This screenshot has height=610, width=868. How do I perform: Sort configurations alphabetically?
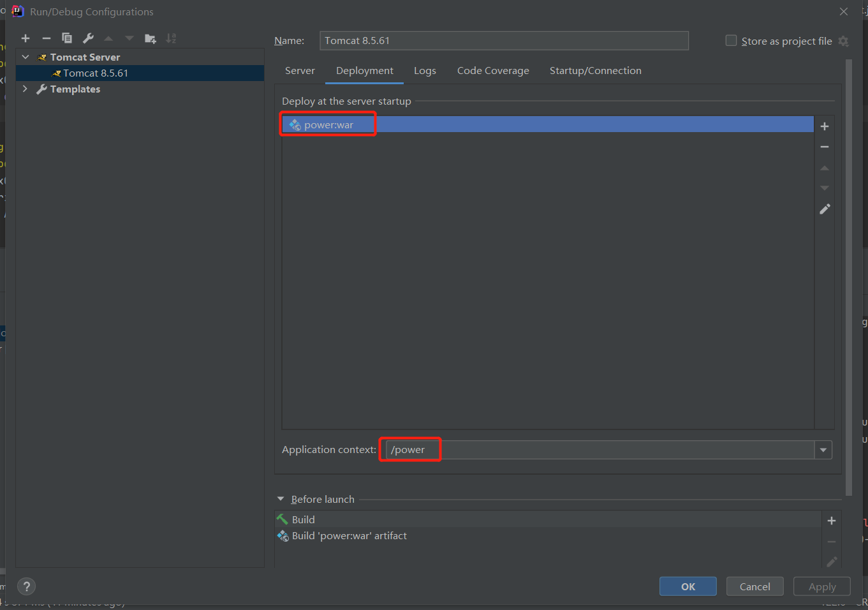point(171,38)
